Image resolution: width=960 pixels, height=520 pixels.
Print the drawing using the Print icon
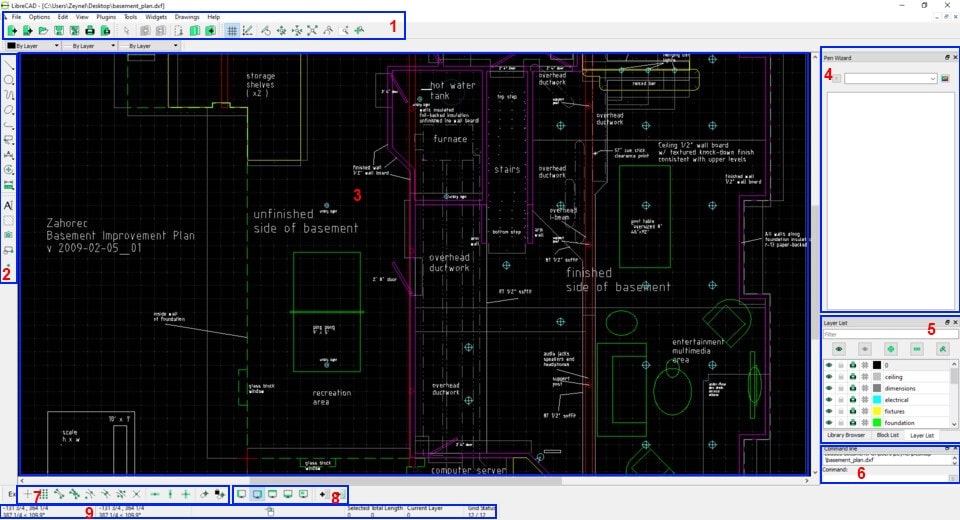[90, 30]
